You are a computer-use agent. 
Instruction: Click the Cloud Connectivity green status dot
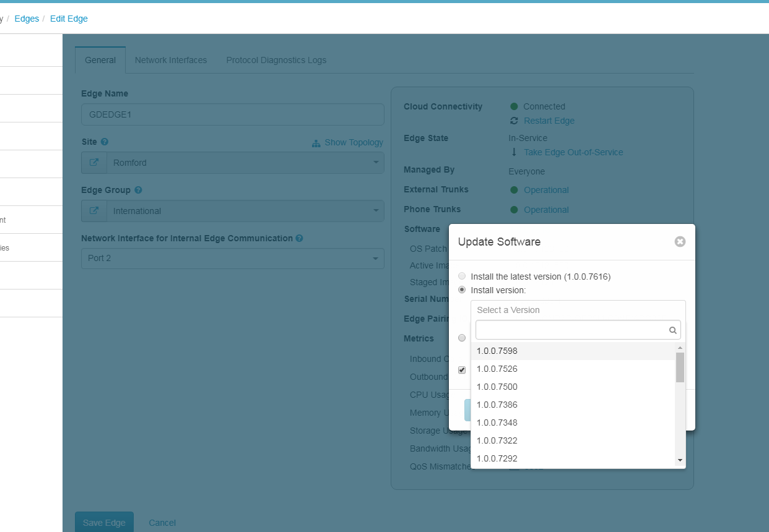pyautogui.click(x=514, y=106)
